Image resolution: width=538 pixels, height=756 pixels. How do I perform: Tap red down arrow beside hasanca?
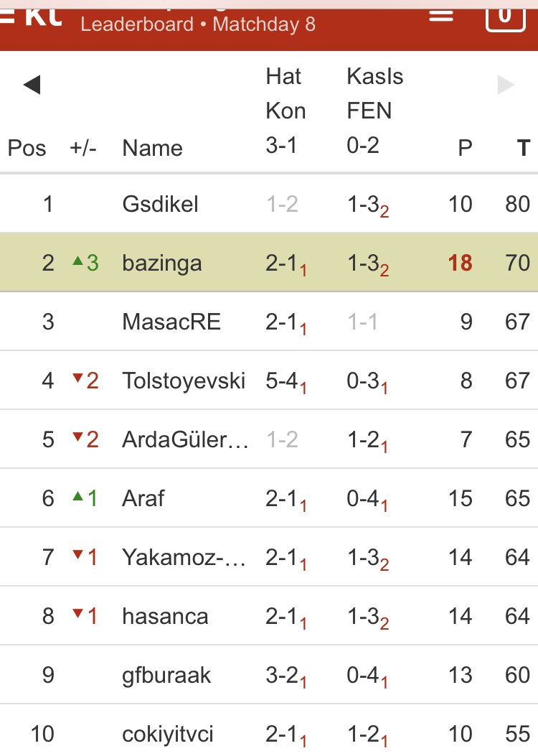point(78,615)
